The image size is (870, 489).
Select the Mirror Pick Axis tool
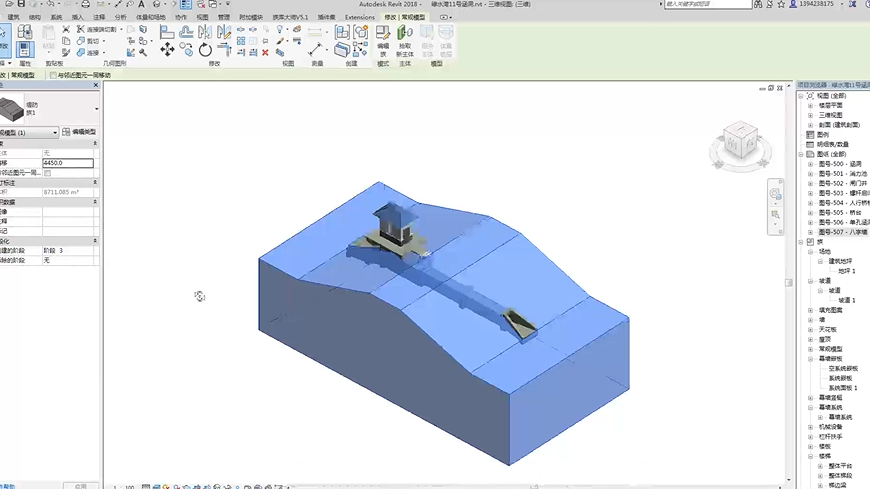tap(205, 32)
